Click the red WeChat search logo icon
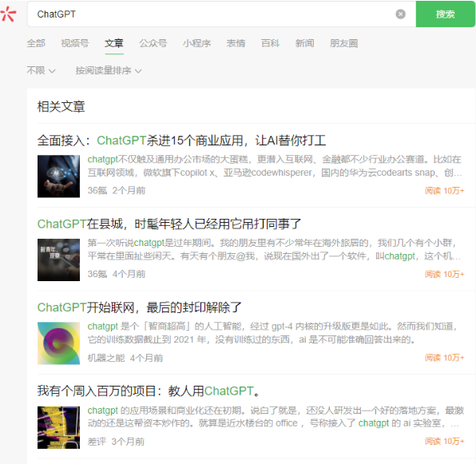 click(x=8, y=14)
